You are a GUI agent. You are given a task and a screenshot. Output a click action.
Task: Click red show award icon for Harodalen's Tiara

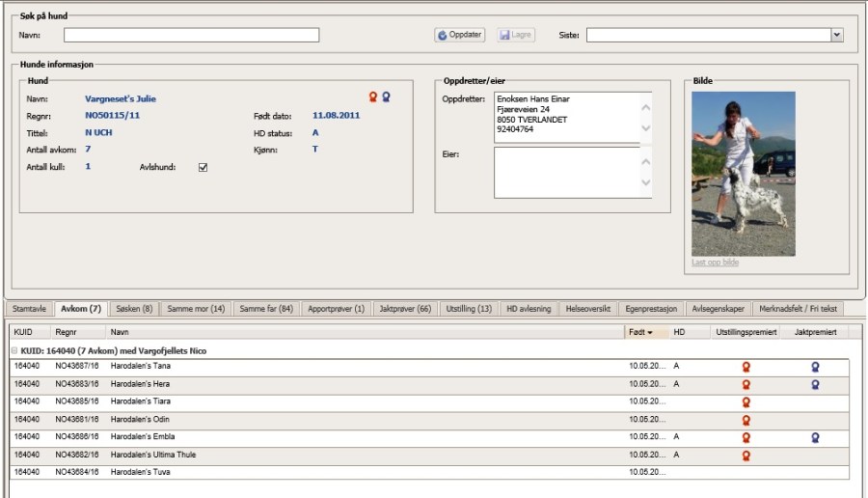[745, 402]
